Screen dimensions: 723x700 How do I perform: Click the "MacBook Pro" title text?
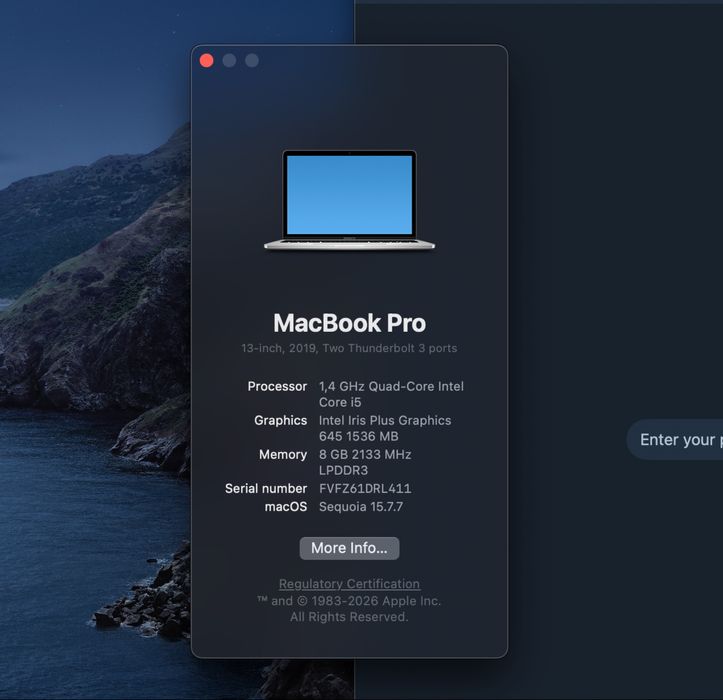point(349,323)
